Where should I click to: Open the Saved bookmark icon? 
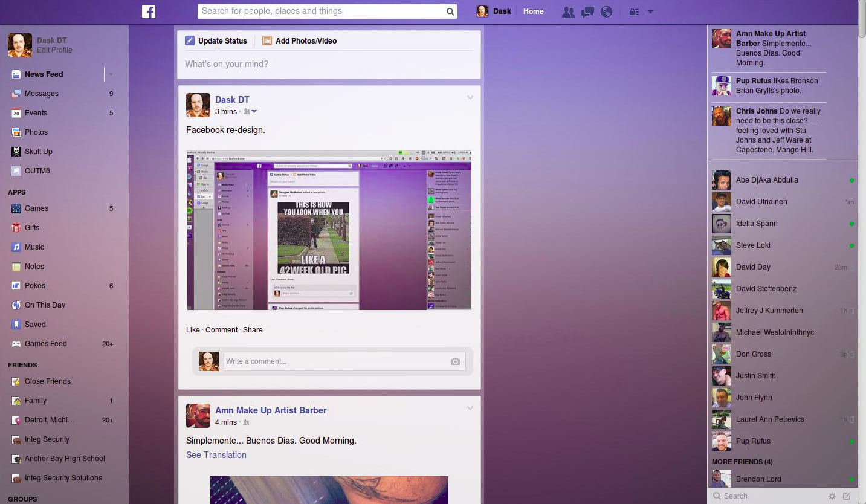pyautogui.click(x=16, y=325)
